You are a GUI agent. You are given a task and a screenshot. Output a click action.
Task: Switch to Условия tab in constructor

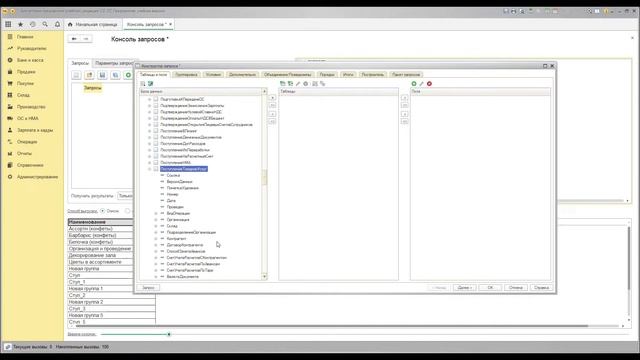213,75
